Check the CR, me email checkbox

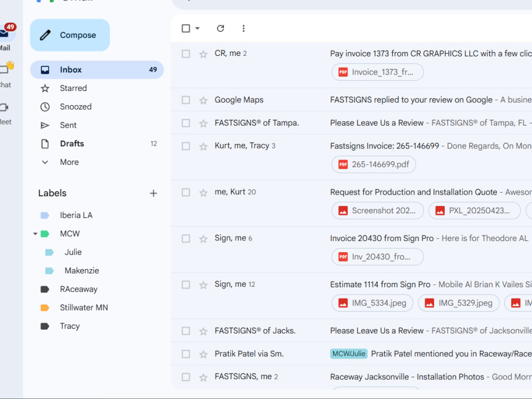[186, 54]
